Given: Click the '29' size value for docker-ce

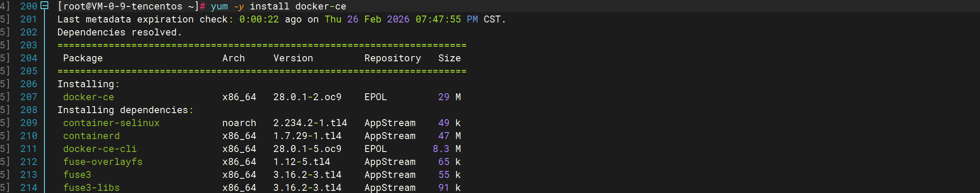Looking at the screenshot, I should 444,97.
